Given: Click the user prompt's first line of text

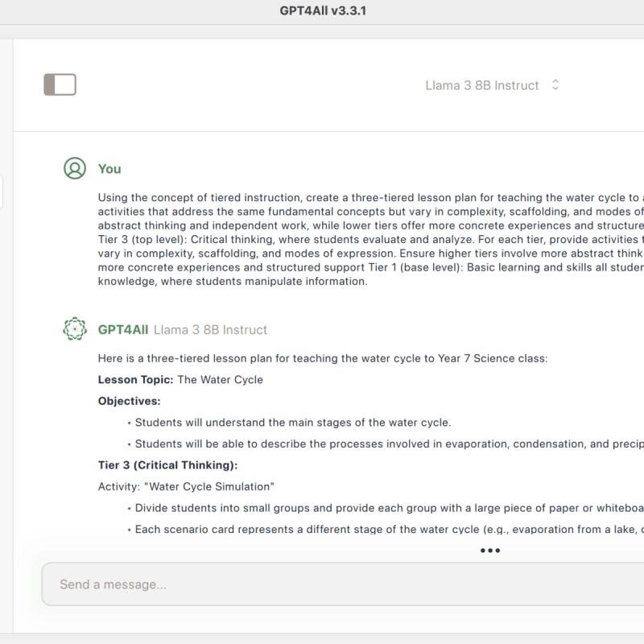Looking at the screenshot, I should point(371,197).
